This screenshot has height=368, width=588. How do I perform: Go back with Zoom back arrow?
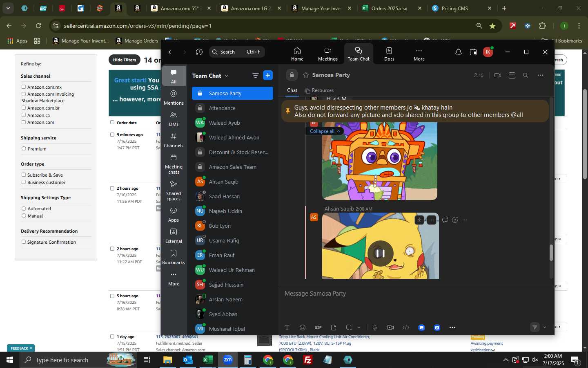click(170, 52)
